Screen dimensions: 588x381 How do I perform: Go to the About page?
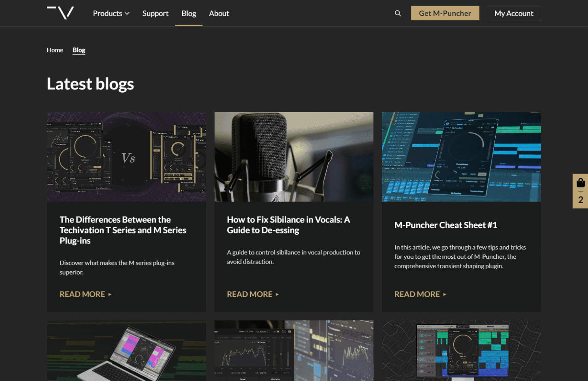219,13
